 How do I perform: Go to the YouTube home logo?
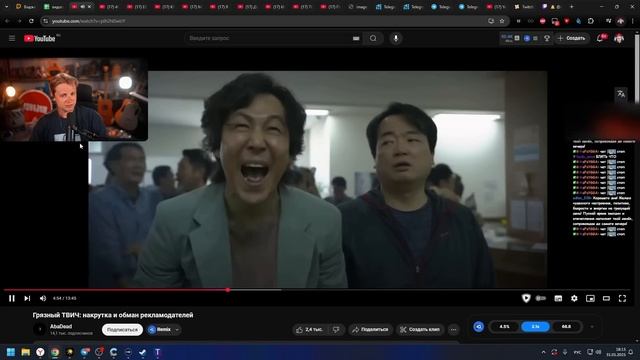click(40, 38)
